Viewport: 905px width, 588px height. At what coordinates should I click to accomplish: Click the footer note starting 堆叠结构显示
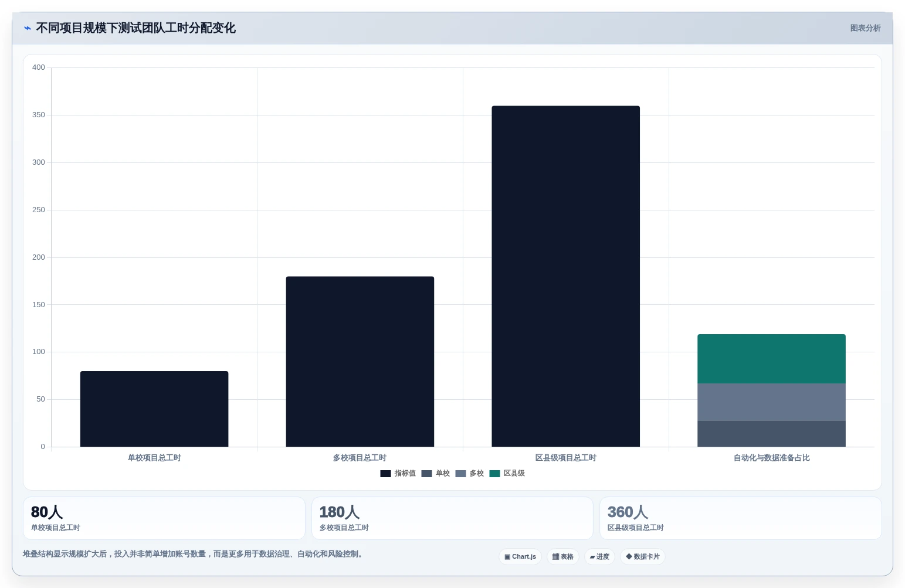(194, 554)
